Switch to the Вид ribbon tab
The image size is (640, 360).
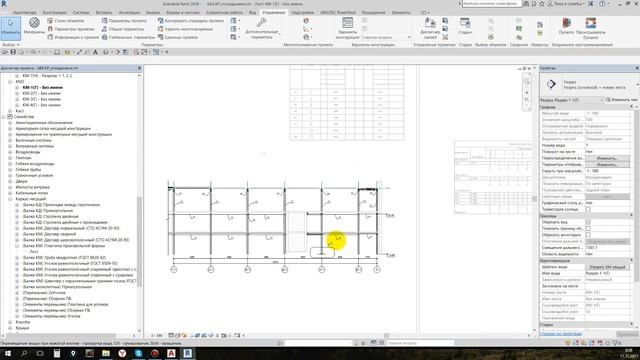pyautogui.click(x=253, y=13)
